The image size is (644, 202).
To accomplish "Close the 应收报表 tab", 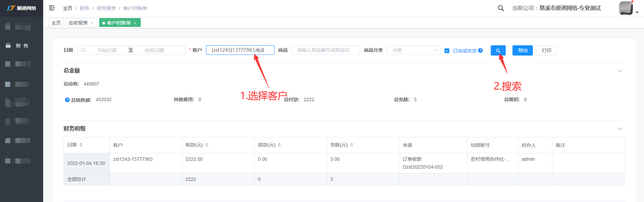I will [x=92, y=23].
